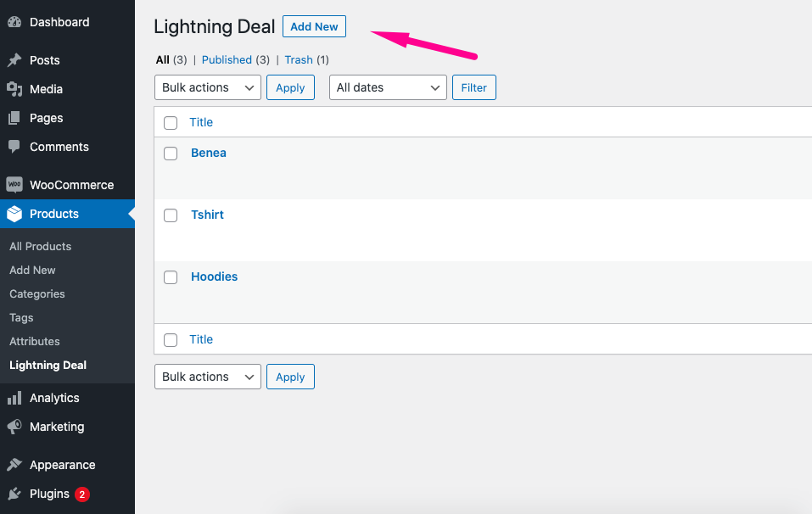Go to Attributes under Products
The height and width of the screenshot is (514, 812).
35,341
